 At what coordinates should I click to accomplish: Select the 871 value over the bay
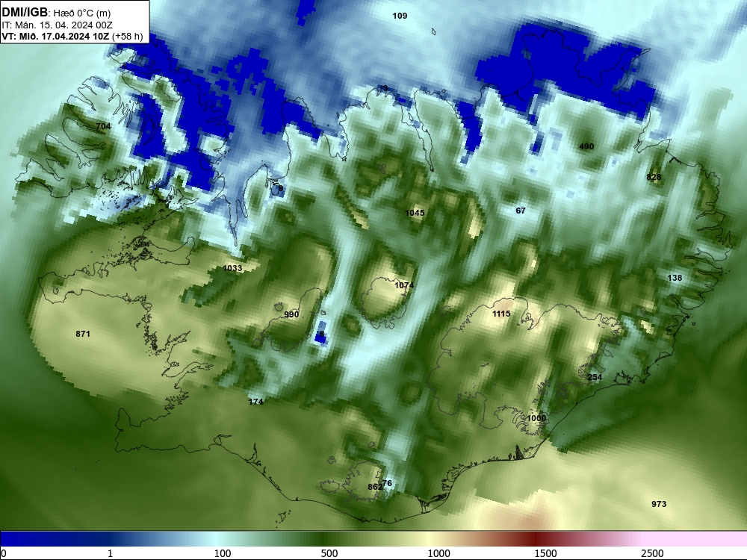[83, 334]
